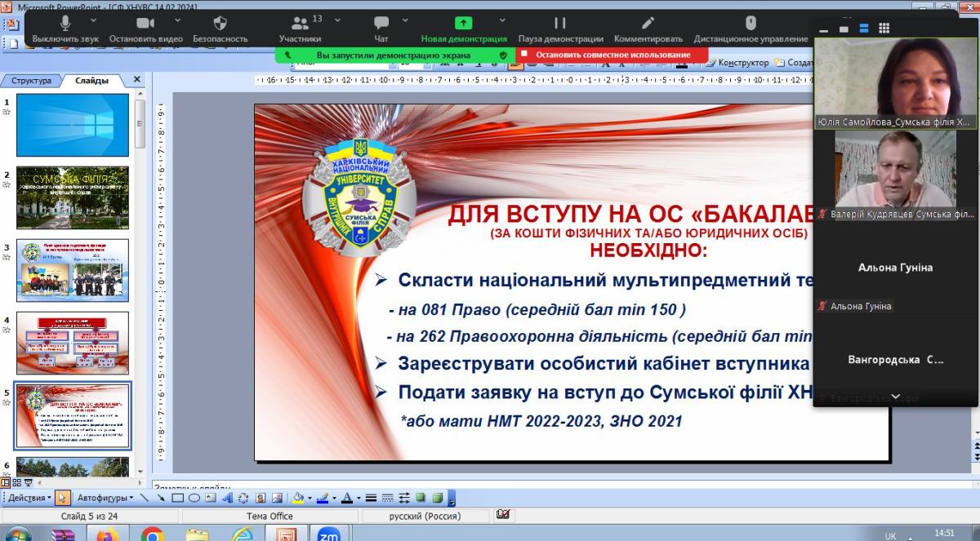Select slide 4 thumbnail
Viewport: 980px width, 541px height.
click(x=73, y=343)
